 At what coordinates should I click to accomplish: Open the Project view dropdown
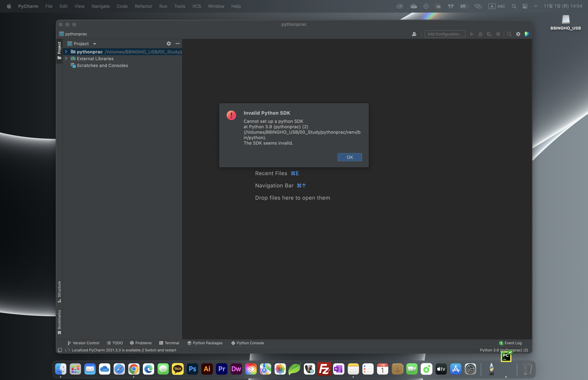[94, 44]
